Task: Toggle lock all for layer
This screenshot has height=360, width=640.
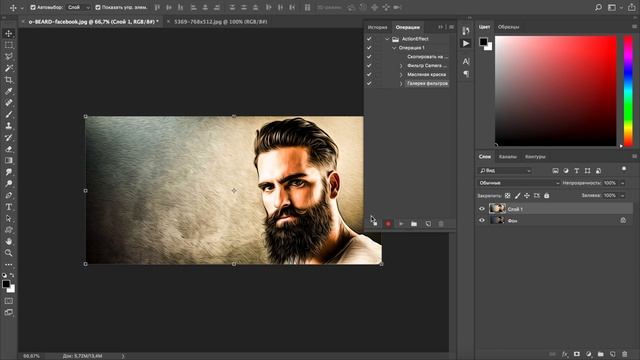Action: [547, 196]
